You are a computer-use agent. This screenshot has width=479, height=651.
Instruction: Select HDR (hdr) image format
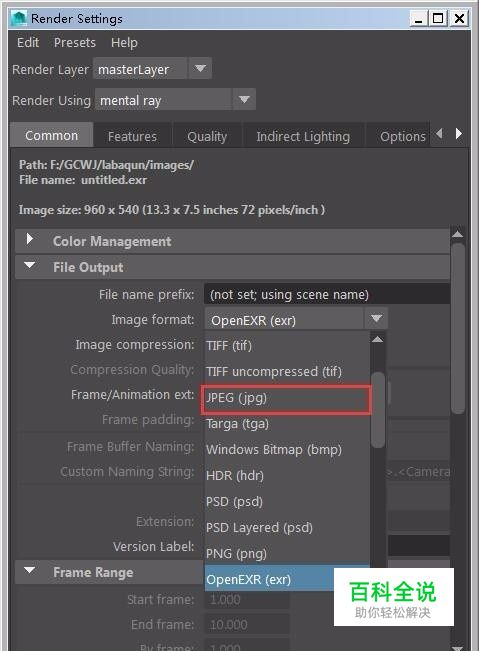pos(287,475)
